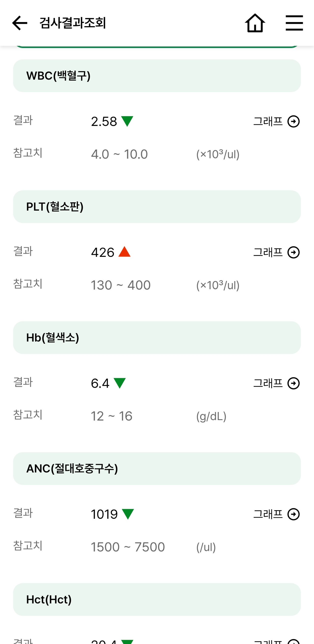Image resolution: width=314 pixels, height=644 pixels.
Task: Tap the 그래프 link for WBC
Action: click(x=268, y=122)
